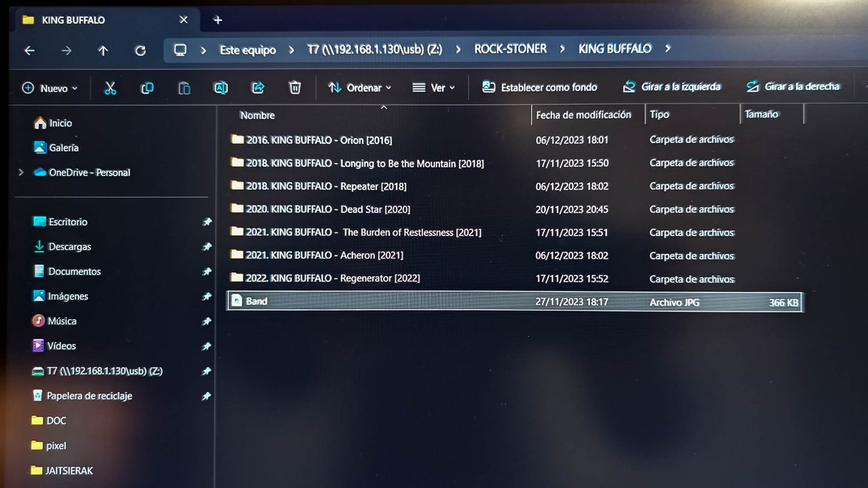Open the DOC folder in sidebar
This screenshot has width=868, height=488.
(x=49, y=420)
